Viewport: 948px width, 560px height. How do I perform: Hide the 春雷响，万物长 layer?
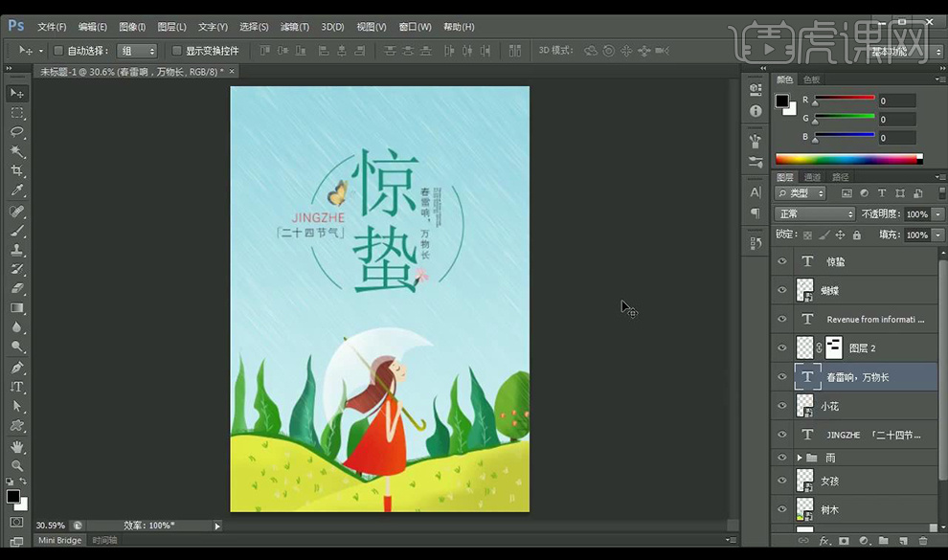pos(781,377)
